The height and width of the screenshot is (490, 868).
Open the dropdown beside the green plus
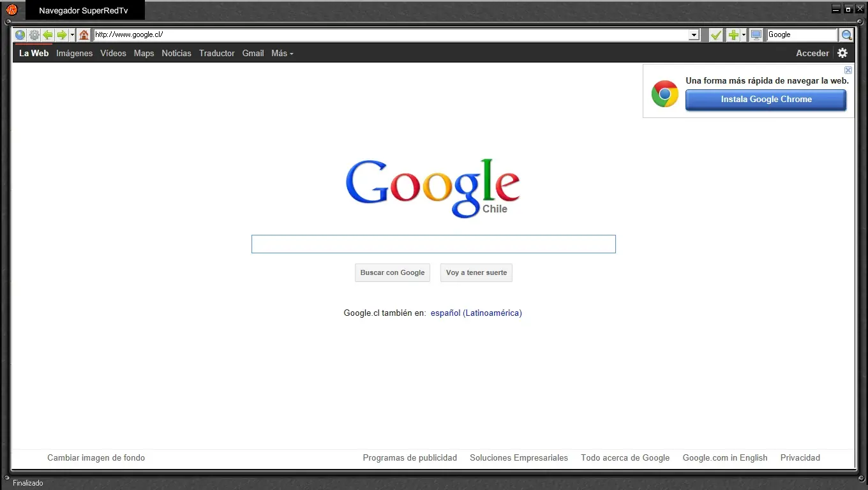click(x=744, y=35)
